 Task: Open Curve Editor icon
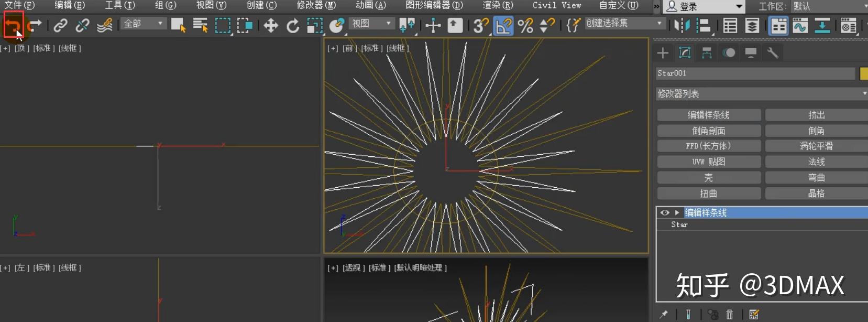tap(800, 25)
